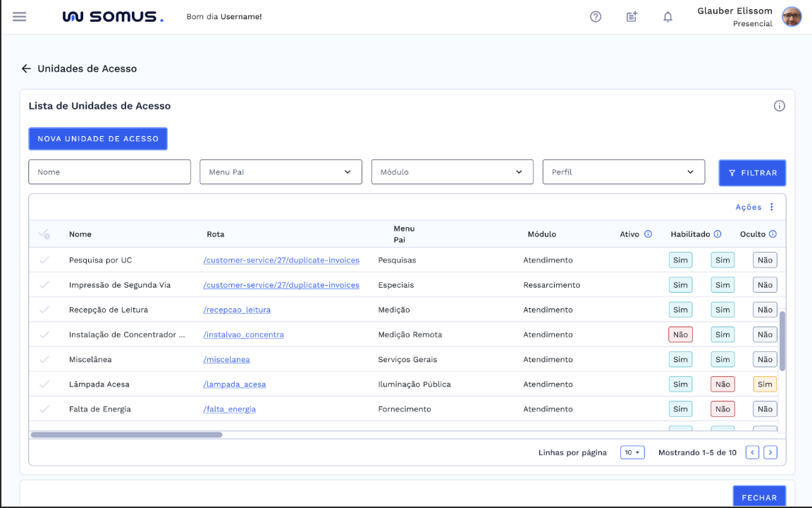Open the Perfil filter dropdown
The width and height of the screenshot is (812, 508).
coord(623,172)
